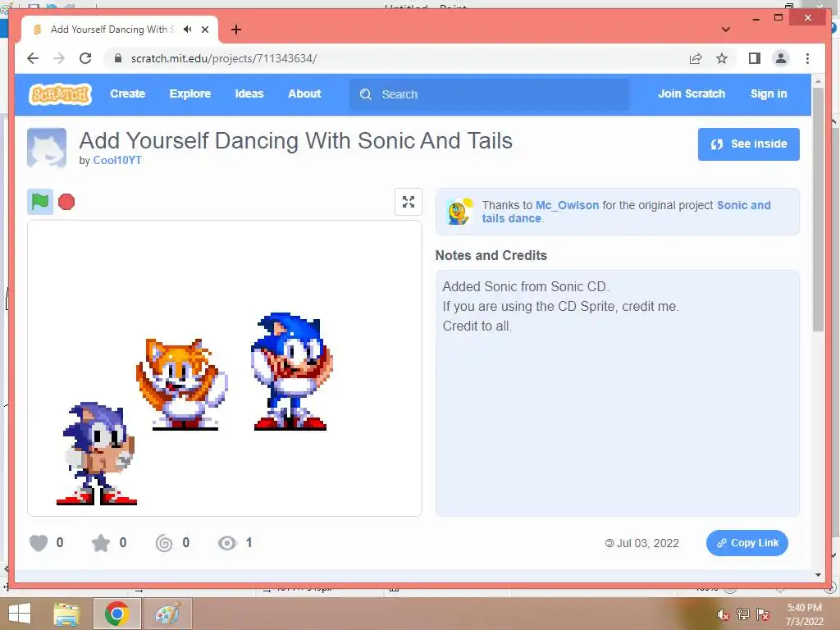Mute tab audio speaker icon
This screenshot has height=630, width=840.
(188, 30)
